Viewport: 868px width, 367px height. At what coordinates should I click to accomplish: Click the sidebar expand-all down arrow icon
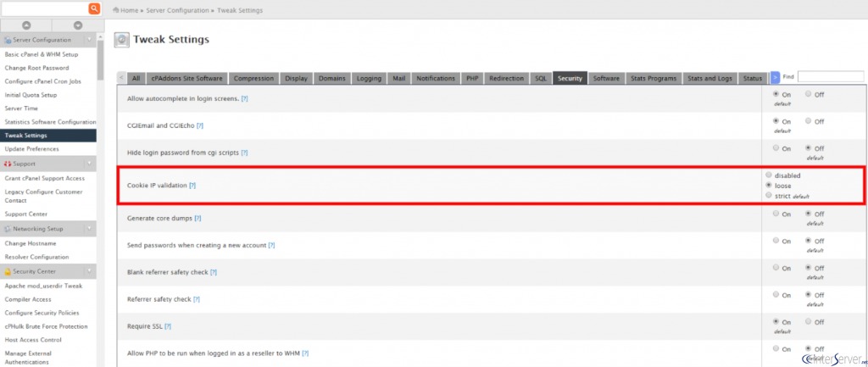(78, 25)
